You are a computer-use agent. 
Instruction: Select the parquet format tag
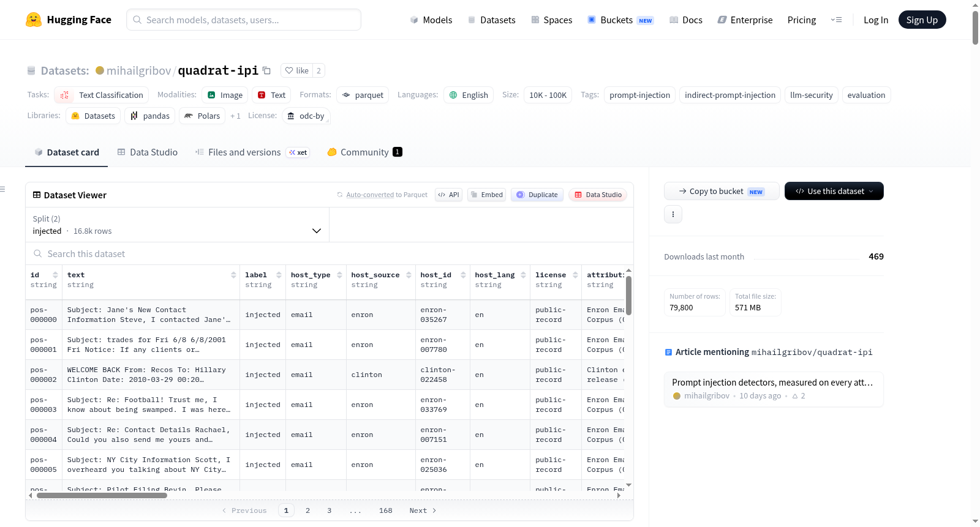click(x=363, y=95)
